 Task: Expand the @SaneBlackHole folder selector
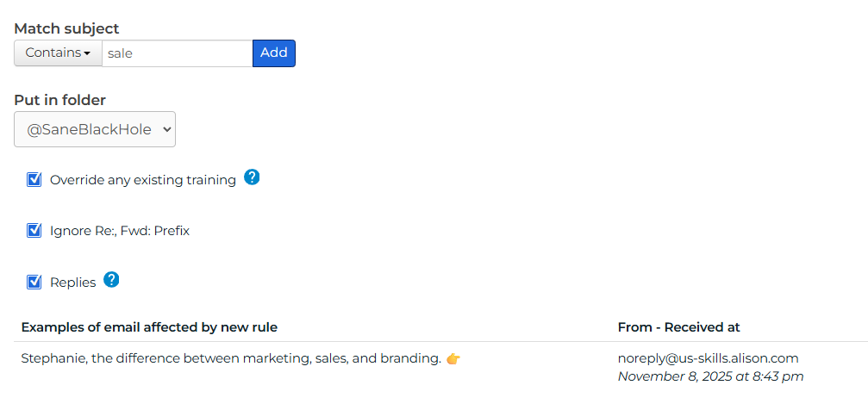[95, 129]
